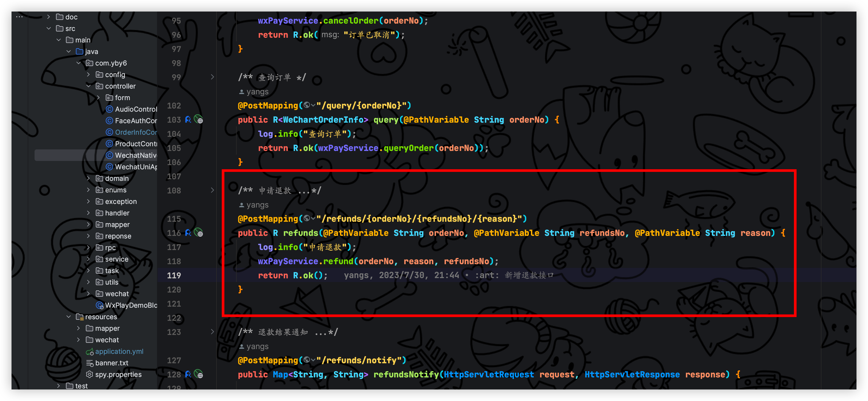This screenshot has height=401, width=868.
Task: Click the git blame annotation on line 119
Action: tap(448, 275)
